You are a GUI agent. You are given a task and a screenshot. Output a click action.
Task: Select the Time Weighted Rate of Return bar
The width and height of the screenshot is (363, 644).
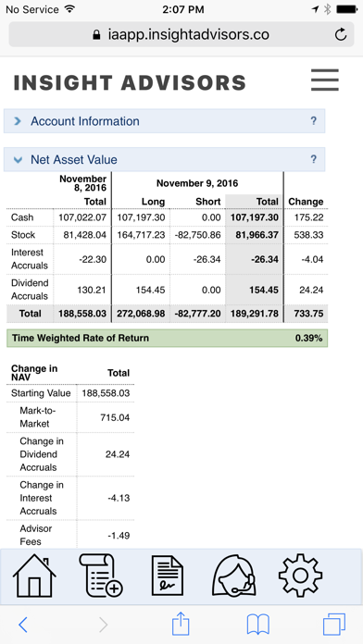(167, 339)
